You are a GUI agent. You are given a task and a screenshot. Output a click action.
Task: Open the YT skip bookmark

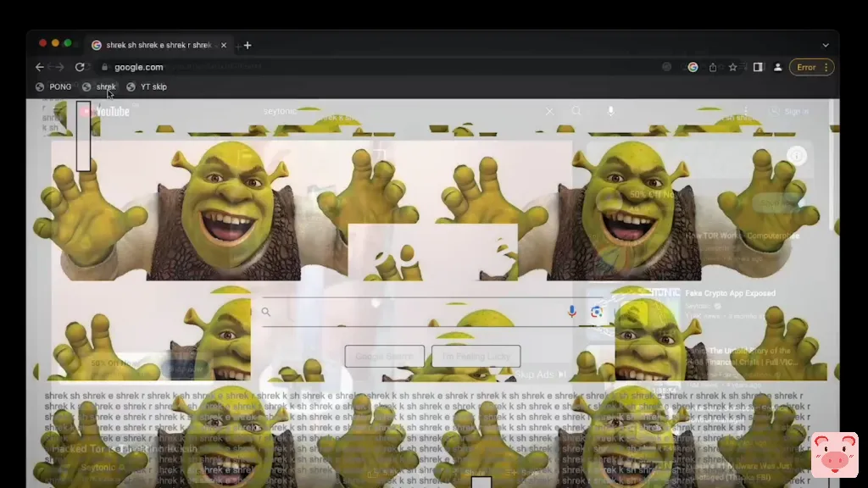tap(147, 87)
